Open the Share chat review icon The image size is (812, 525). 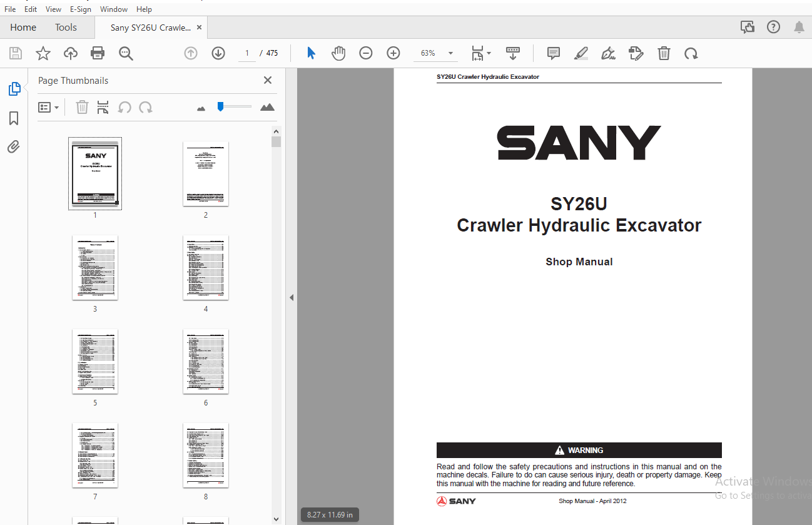point(747,27)
